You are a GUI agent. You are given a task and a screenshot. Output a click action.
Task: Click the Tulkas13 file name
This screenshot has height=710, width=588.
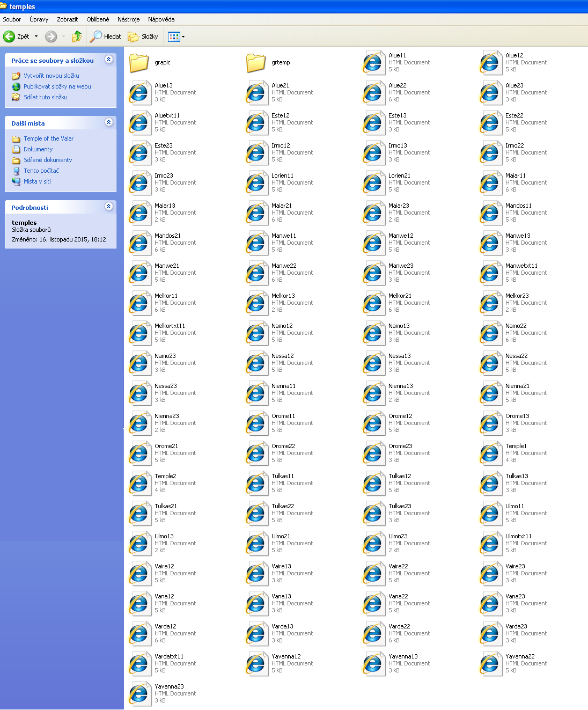pyautogui.click(x=517, y=476)
